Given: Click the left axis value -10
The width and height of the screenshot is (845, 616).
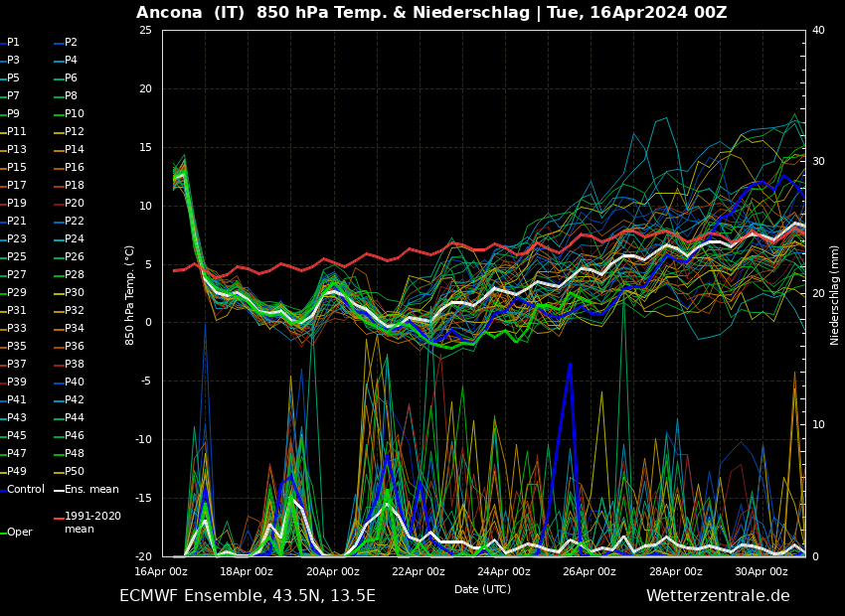Looking at the screenshot, I should 144,439.
